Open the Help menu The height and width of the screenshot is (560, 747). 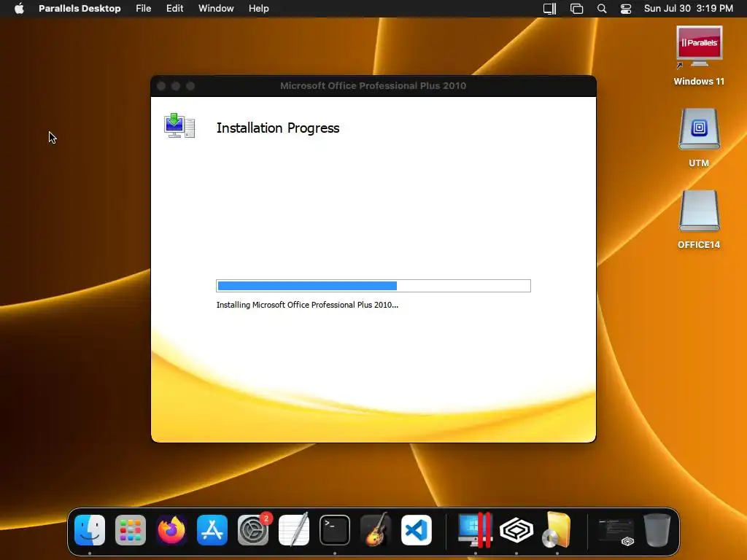[259, 9]
